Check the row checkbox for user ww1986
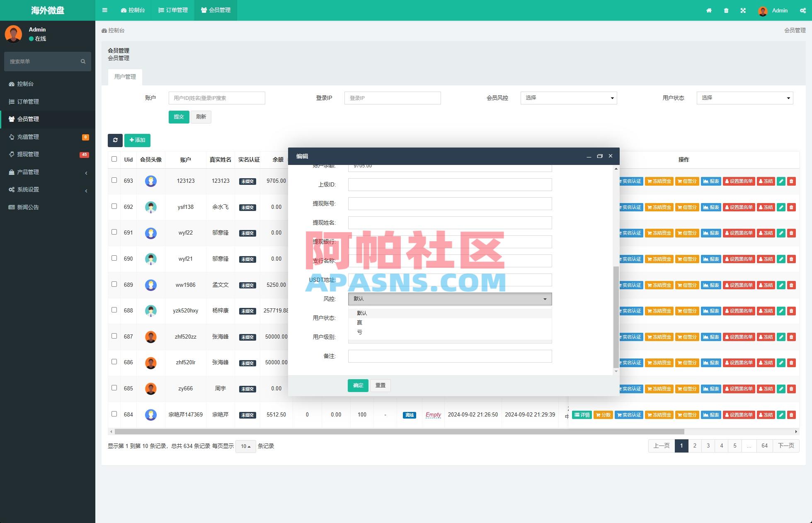Screen dimensions: 812x523 pyautogui.click(x=114, y=284)
